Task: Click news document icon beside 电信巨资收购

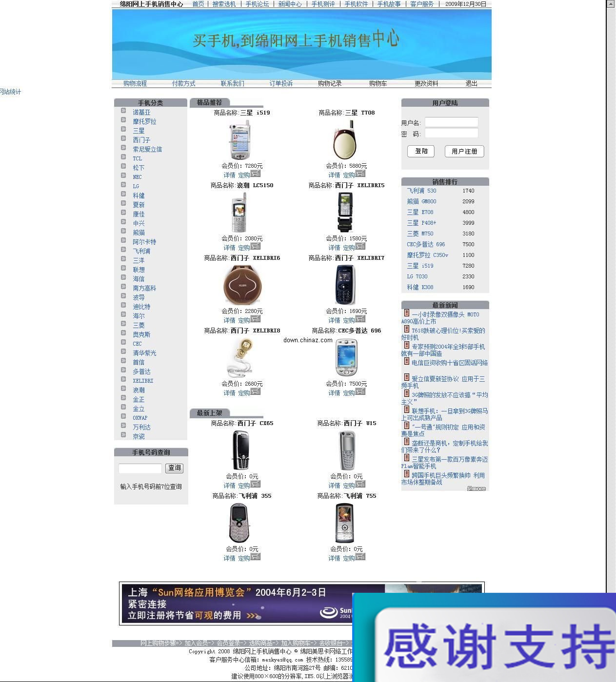Action: coord(406,361)
